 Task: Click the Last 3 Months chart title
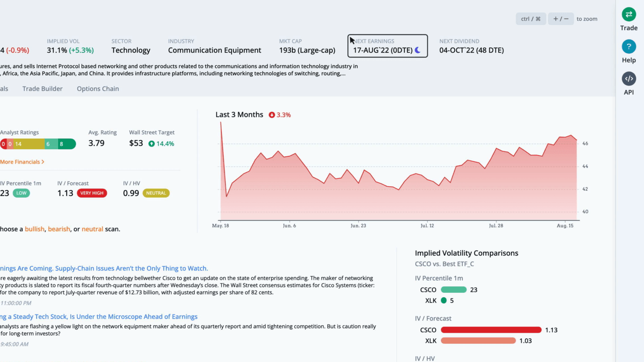239,114
